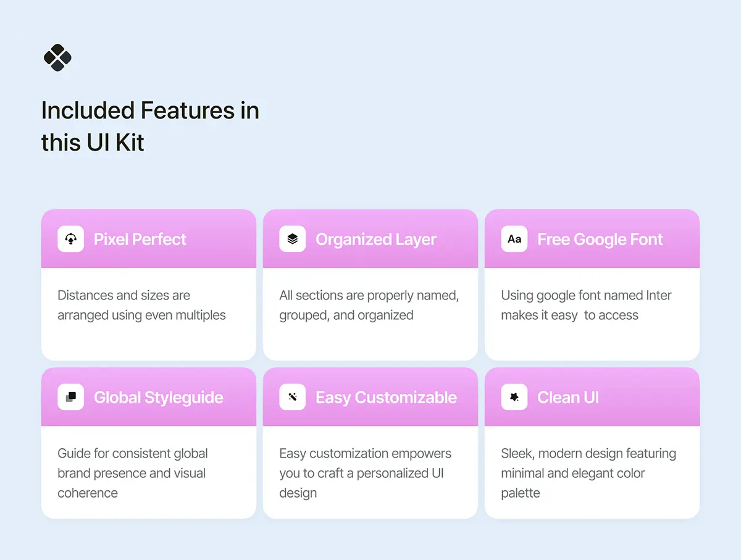Click the 'Distances and sizes' description text
This screenshot has height=560, width=741.
click(141, 305)
